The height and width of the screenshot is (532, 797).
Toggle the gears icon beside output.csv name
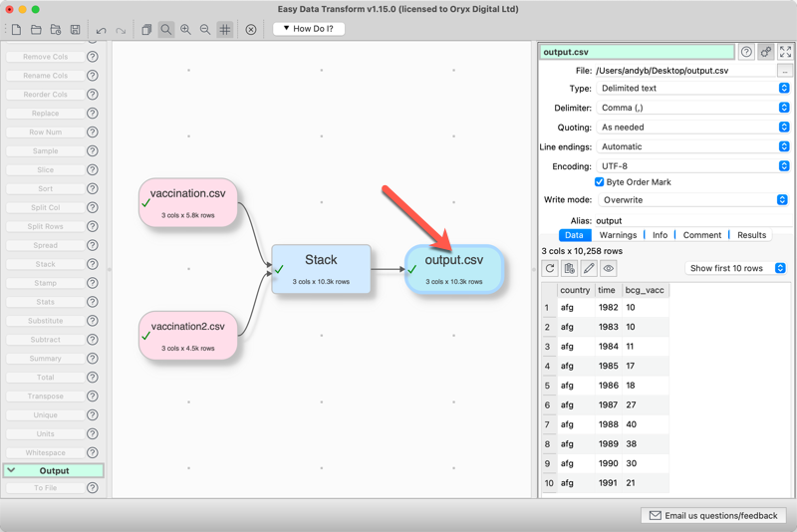pyautogui.click(x=765, y=52)
